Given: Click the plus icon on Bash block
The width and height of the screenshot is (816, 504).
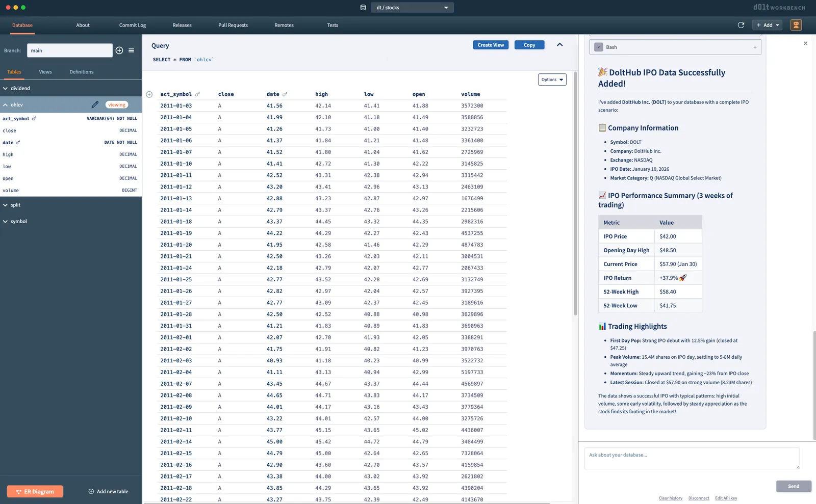Looking at the screenshot, I should (x=755, y=47).
